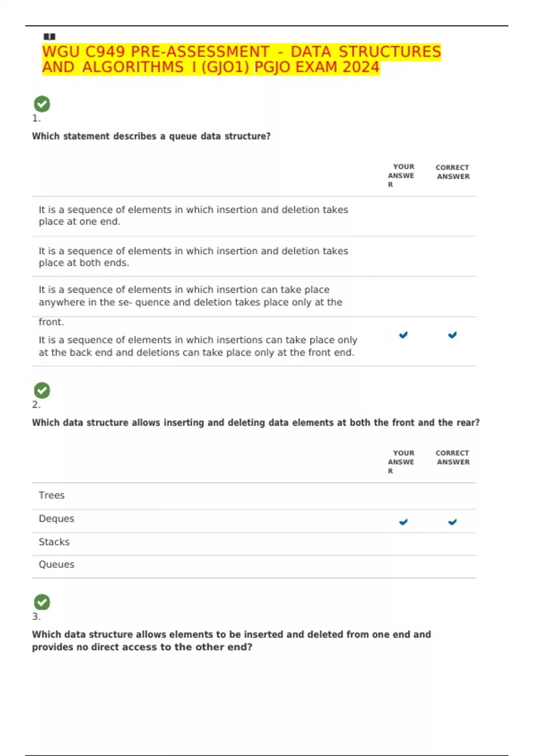534x756 pixels.
Task: Click the question 3 text about one end
Action: point(231,641)
